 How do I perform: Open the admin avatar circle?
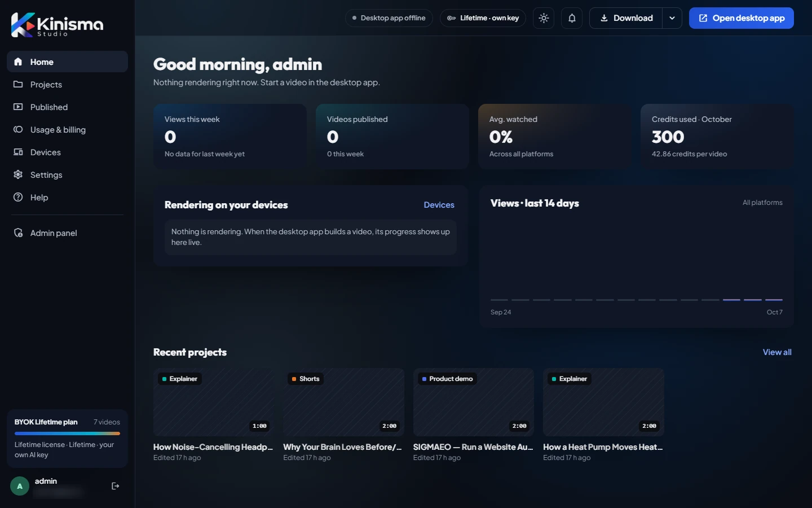(20, 486)
